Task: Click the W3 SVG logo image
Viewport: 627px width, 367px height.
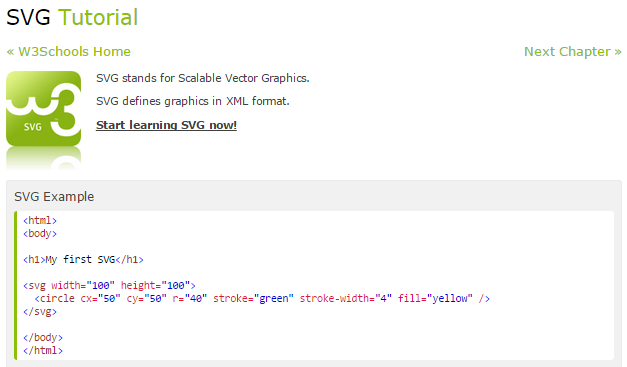Action: point(43,120)
